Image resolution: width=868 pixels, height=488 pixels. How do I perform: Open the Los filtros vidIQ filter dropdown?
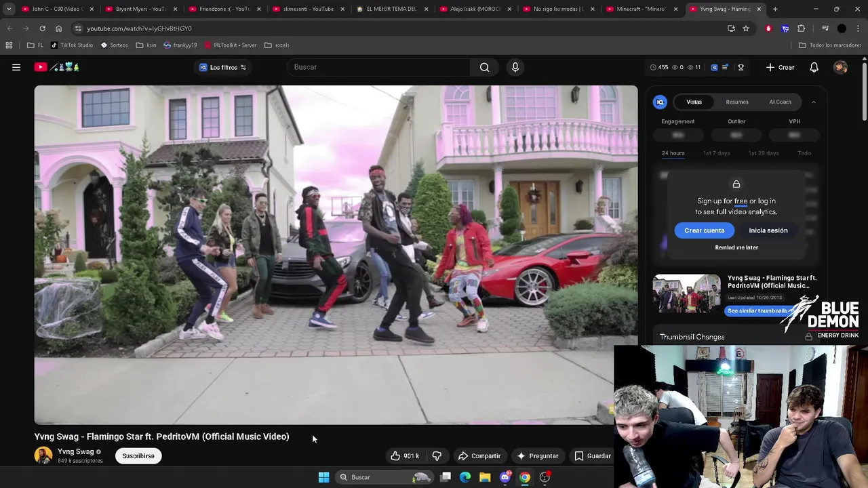222,67
